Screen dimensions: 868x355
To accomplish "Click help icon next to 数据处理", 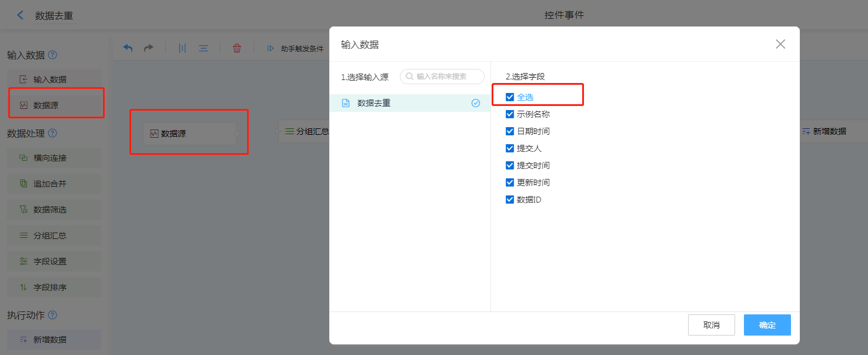I will (x=52, y=133).
